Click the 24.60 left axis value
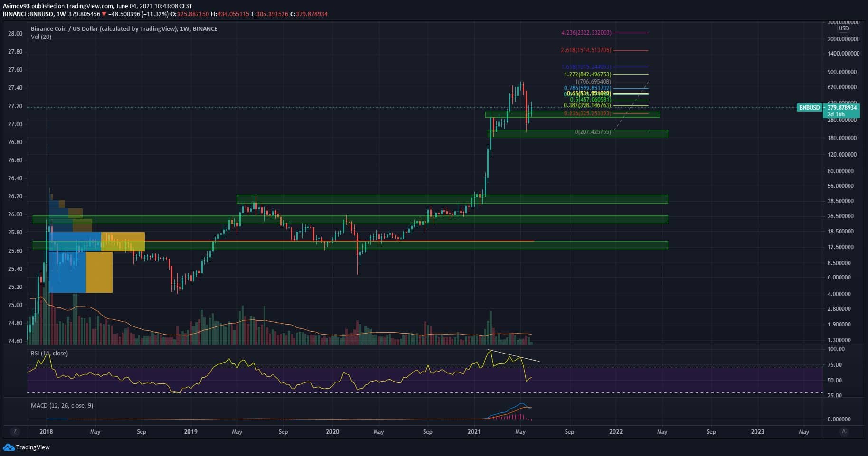Viewport: 868px width, 456px height. (15, 341)
